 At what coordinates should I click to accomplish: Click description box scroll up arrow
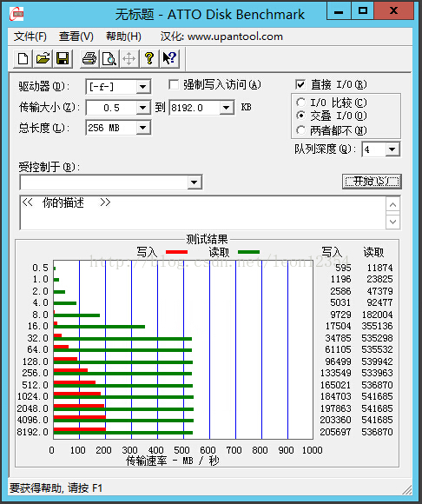[x=392, y=205]
